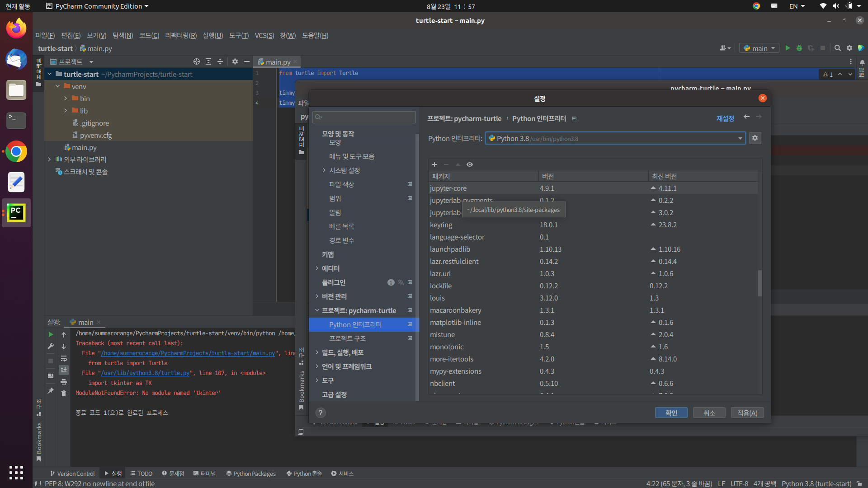Rerun the program in the run panel
The image size is (868, 488).
point(50,334)
